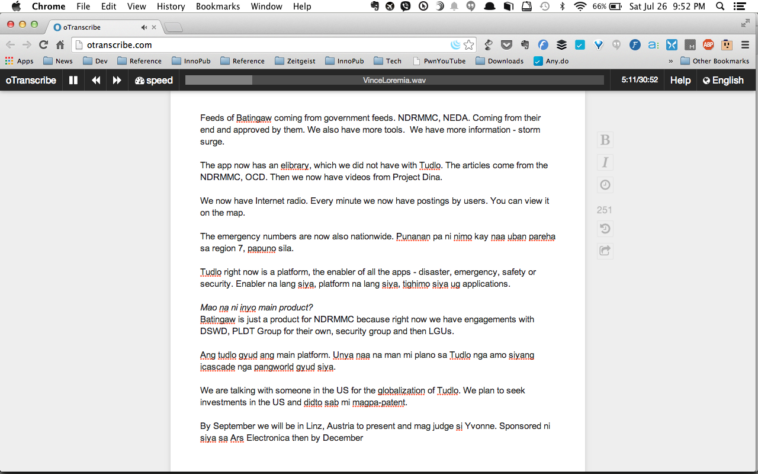758x474 pixels.
Task: Click the Time Machine icon in the menu bar
Action: [545, 6]
